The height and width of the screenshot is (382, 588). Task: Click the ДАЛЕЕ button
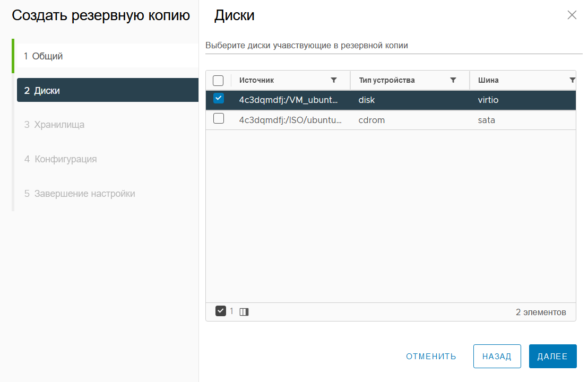[x=552, y=356]
